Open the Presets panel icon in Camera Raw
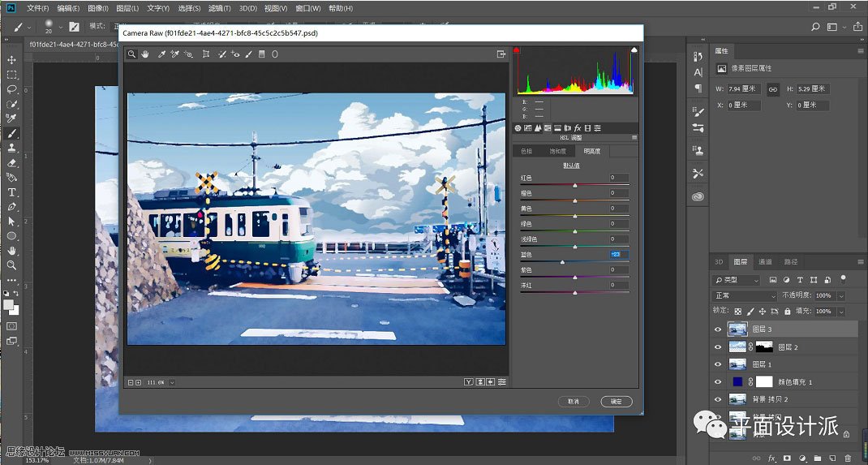Image resolution: width=868 pixels, height=465 pixels. click(598, 128)
